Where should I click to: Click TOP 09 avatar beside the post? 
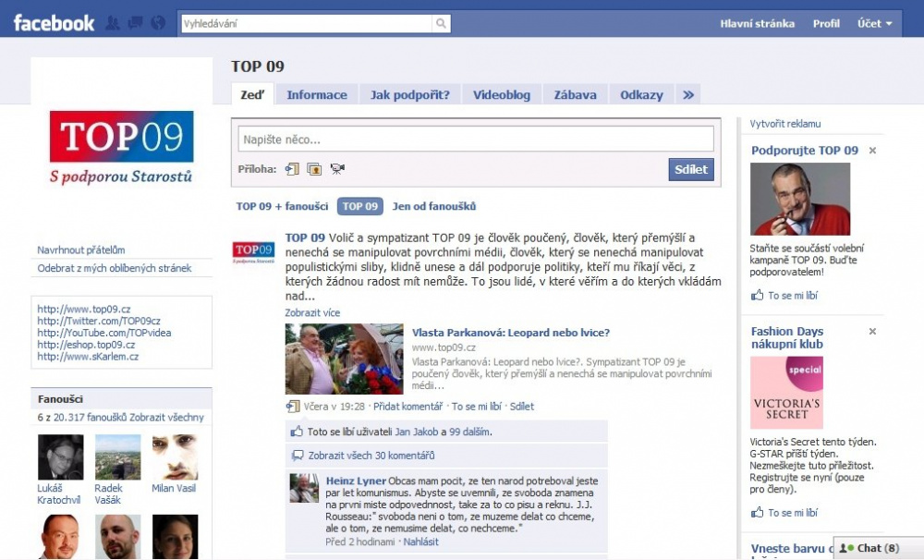click(x=253, y=251)
